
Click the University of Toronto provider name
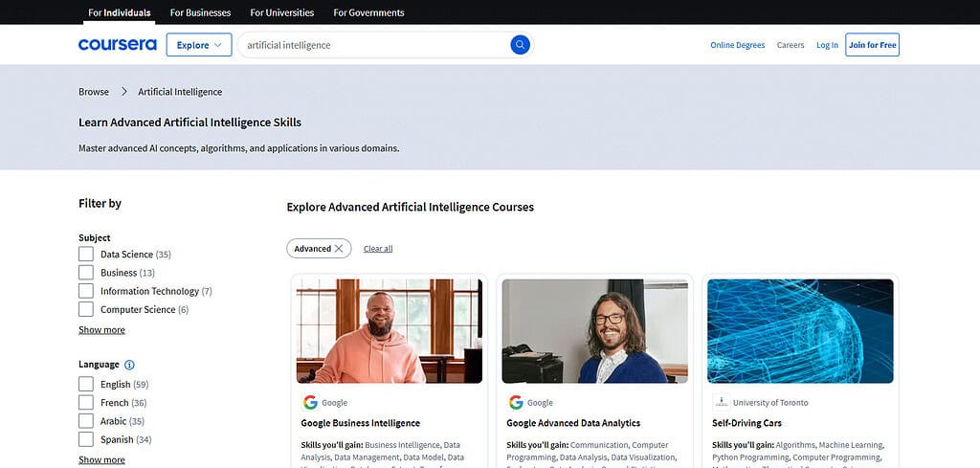pyautogui.click(x=770, y=403)
